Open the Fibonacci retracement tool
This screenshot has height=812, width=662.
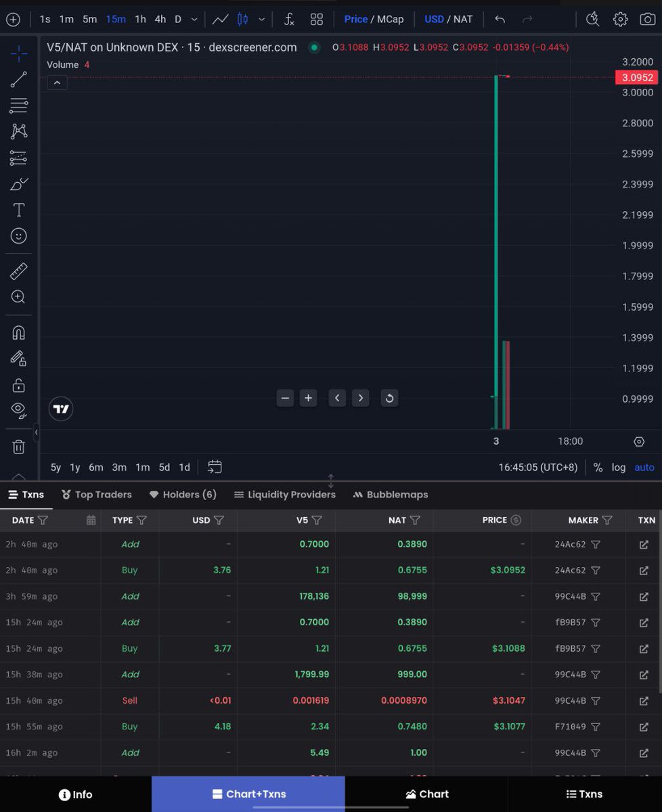(19, 106)
